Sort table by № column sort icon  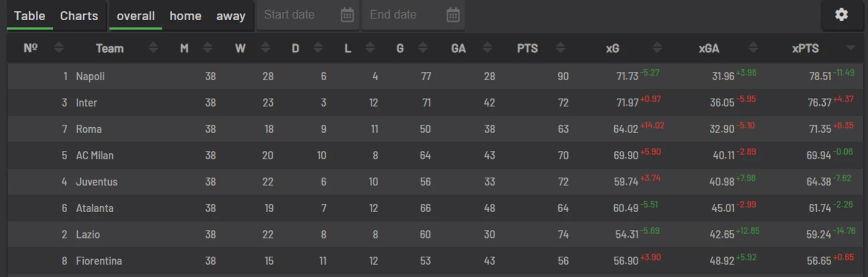point(59,48)
